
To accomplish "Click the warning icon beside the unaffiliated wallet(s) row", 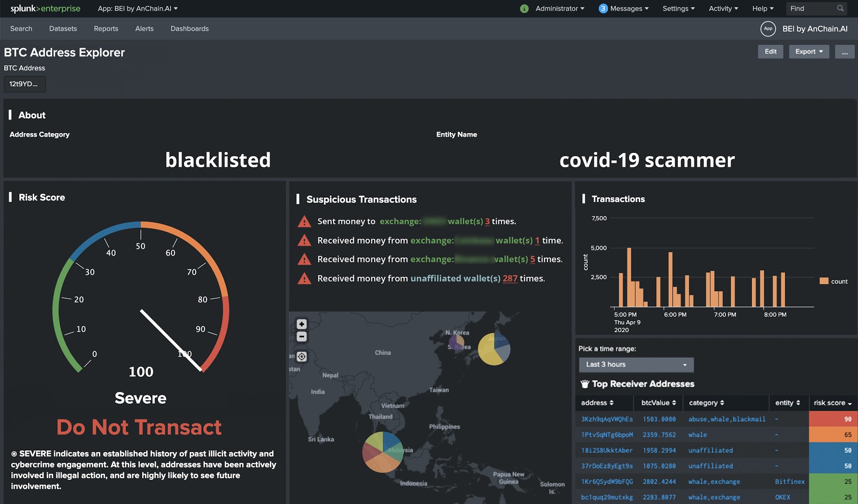I will point(305,278).
